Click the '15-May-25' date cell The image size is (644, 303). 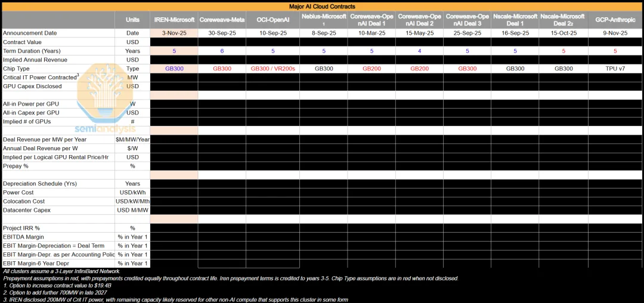click(420, 33)
